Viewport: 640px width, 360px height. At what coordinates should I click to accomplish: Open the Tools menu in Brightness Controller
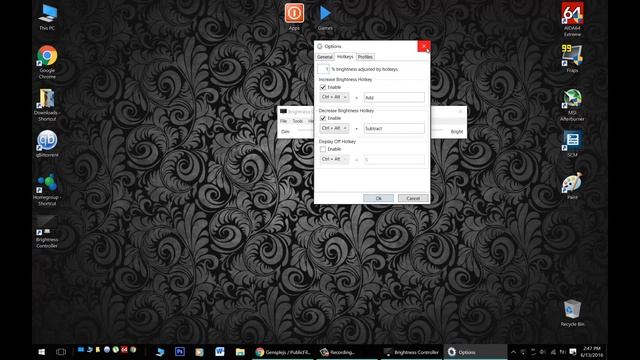[298, 121]
